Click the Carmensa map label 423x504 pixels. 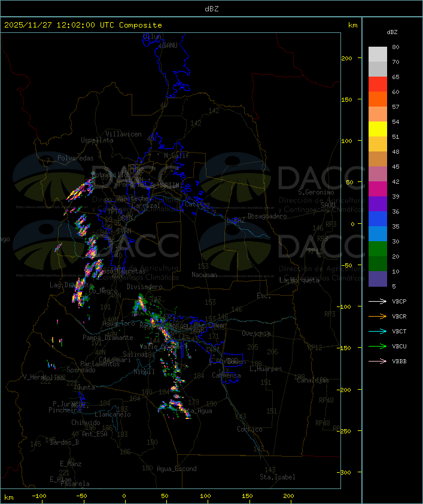226,375
